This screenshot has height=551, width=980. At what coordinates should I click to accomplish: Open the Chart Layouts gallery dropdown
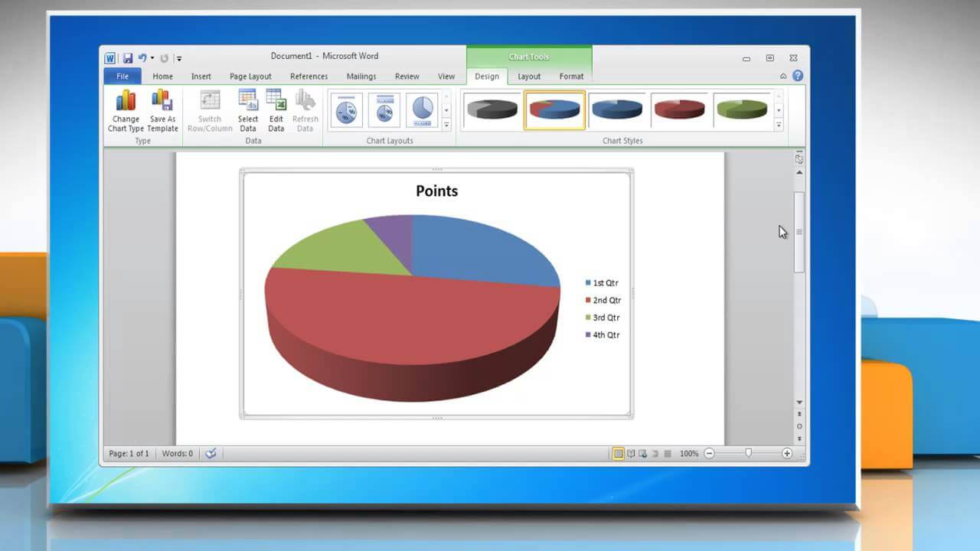click(x=447, y=124)
